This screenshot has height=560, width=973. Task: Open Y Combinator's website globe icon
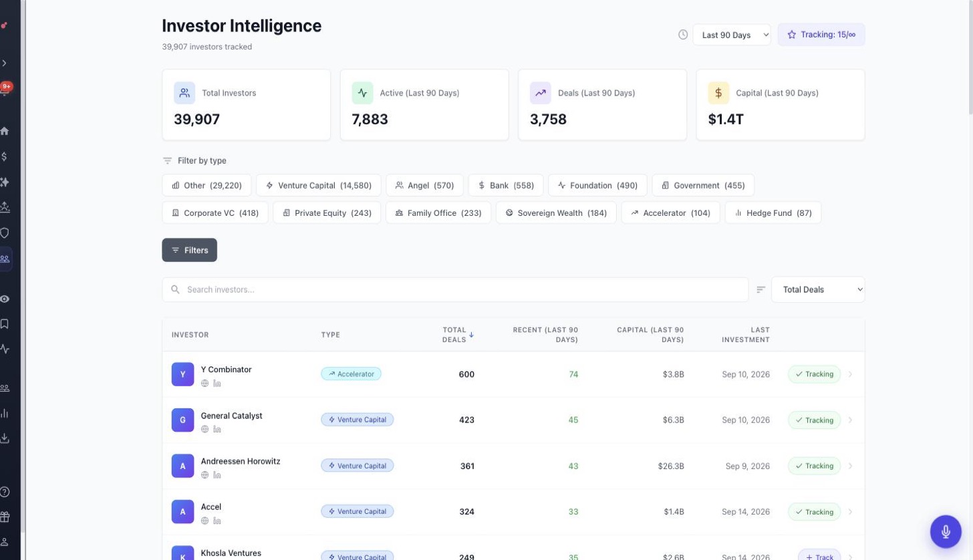click(205, 383)
